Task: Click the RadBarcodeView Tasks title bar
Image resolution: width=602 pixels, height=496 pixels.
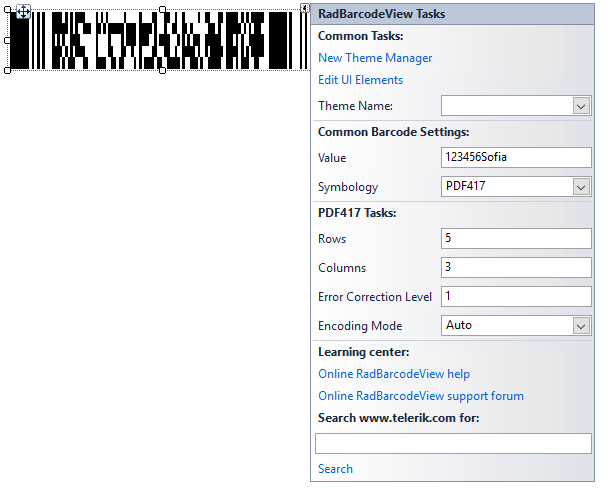Action: pyautogui.click(x=452, y=14)
